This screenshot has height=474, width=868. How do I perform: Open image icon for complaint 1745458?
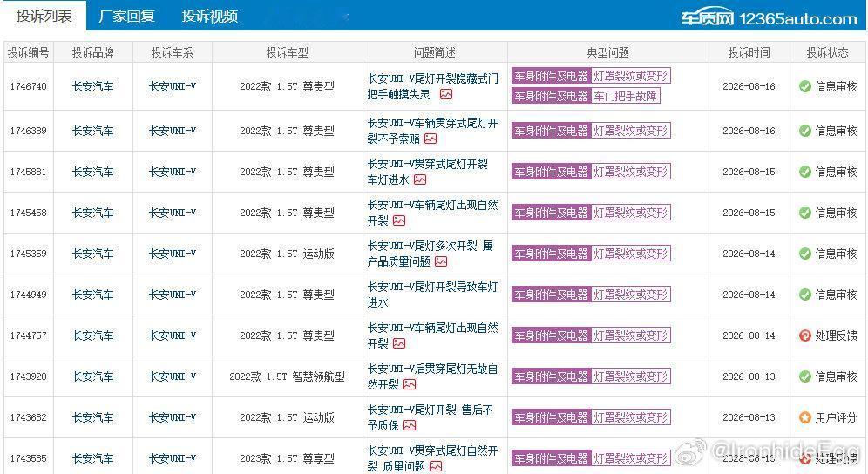click(x=399, y=221)
